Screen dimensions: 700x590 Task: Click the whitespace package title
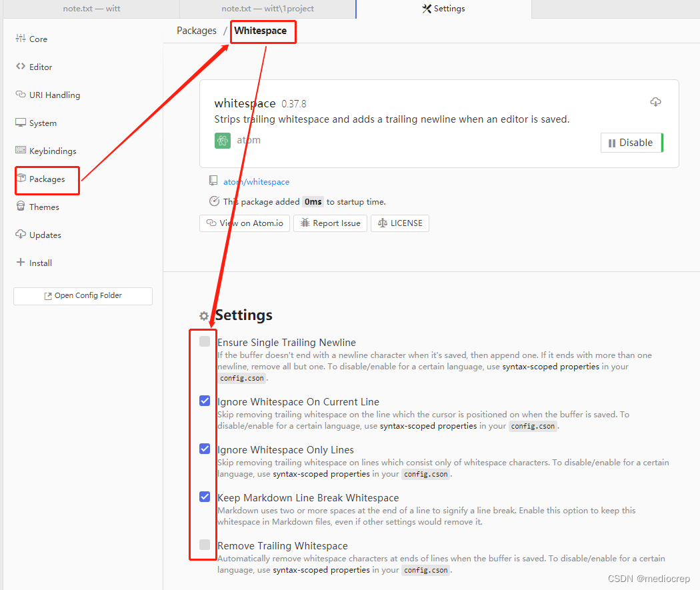245,103
